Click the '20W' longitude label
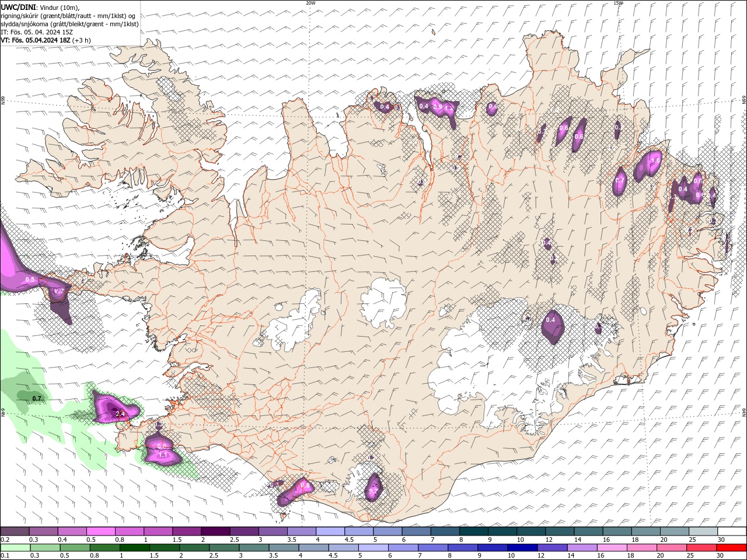Screen dimensions: 747x560 [310, 3]
